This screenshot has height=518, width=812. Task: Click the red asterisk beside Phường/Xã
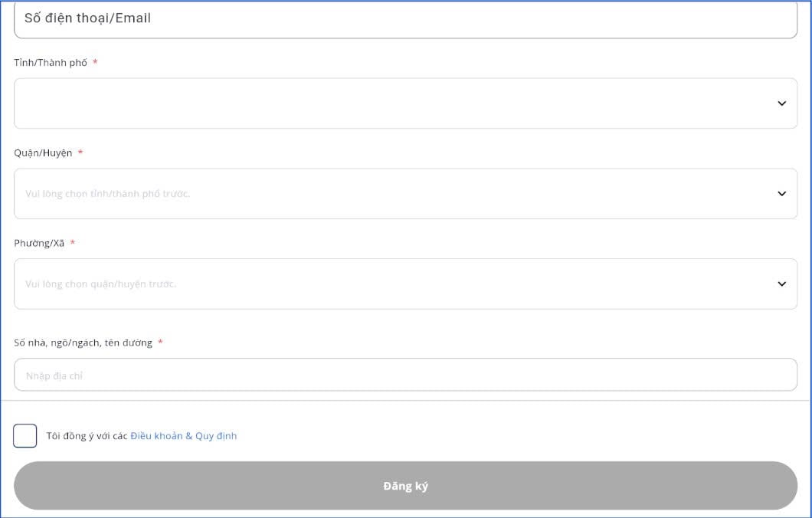[73, 244]
